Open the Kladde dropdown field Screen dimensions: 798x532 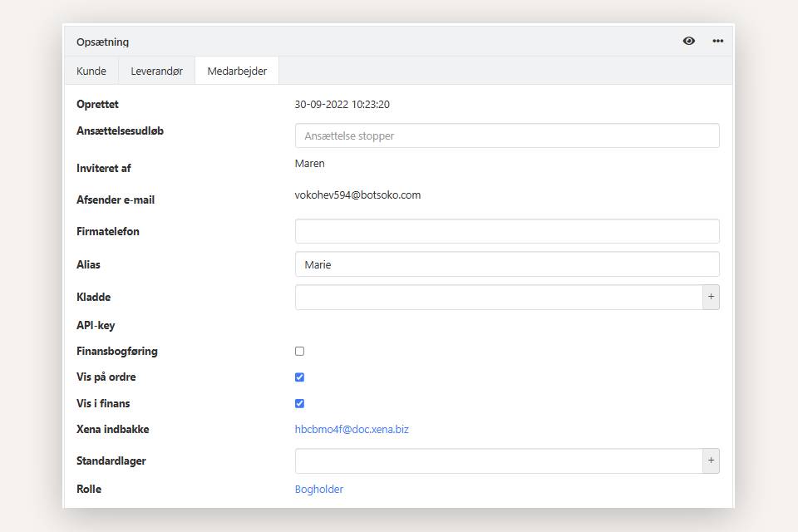click(498, 297)
